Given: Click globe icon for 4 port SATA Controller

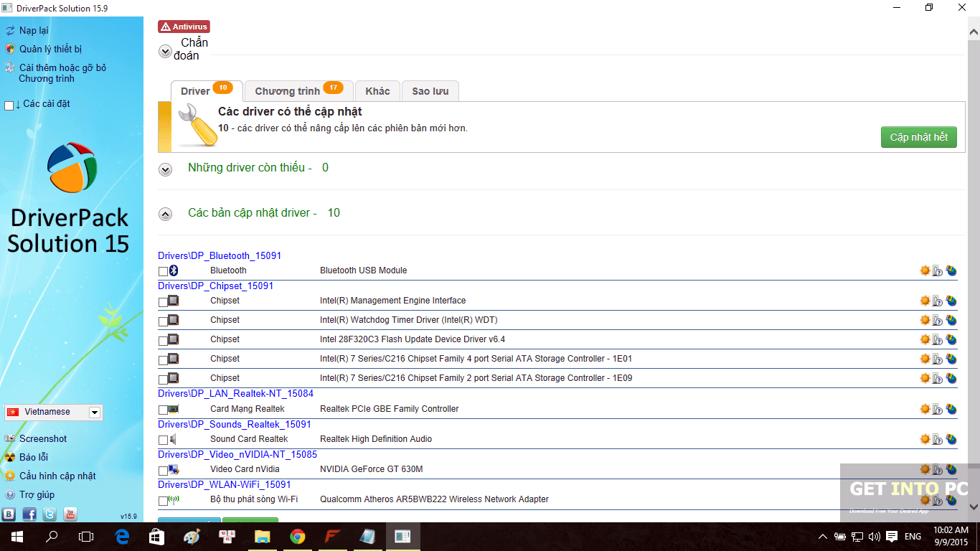Looking at the screenshot, I should (x=951, y=359).
